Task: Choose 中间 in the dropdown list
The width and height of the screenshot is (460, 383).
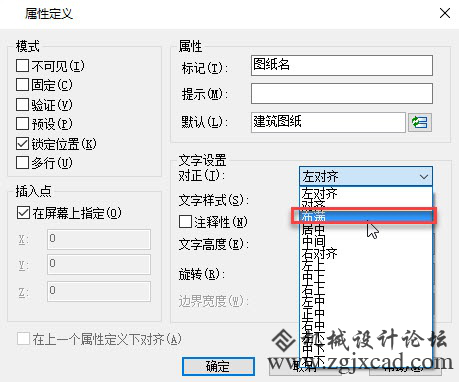Action: (x=366, y=241)
